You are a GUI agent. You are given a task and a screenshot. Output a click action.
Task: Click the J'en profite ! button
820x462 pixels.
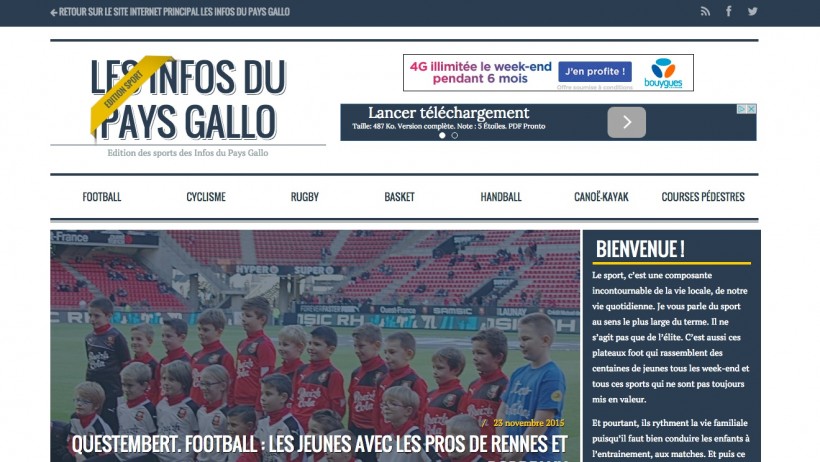click(x=595, y=72)
